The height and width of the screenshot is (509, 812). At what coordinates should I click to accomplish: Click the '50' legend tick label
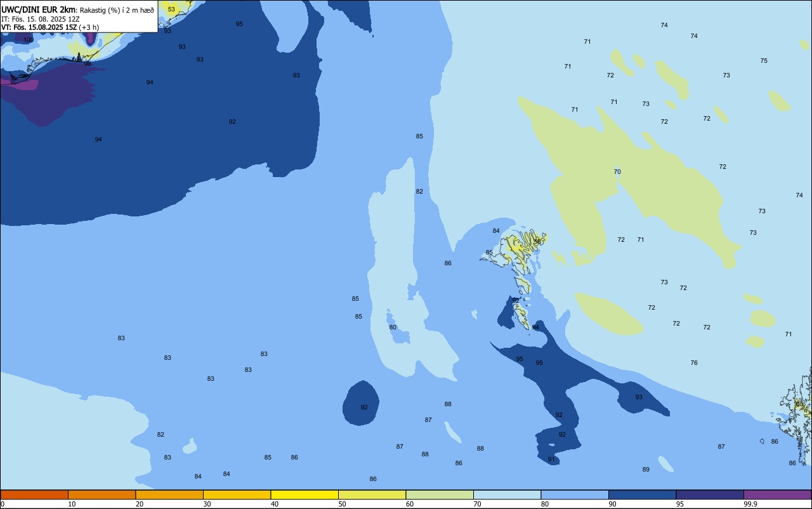click(x=342, y=504)
